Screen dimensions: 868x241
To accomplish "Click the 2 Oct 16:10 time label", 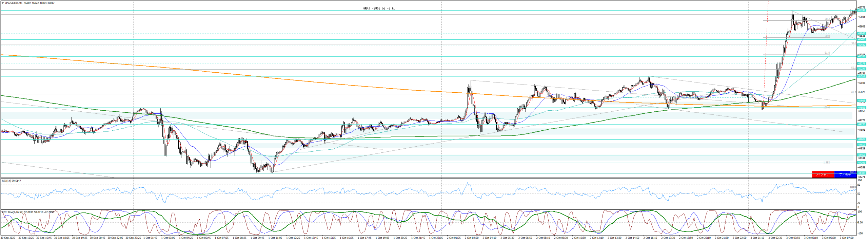I will pos(650,238).
